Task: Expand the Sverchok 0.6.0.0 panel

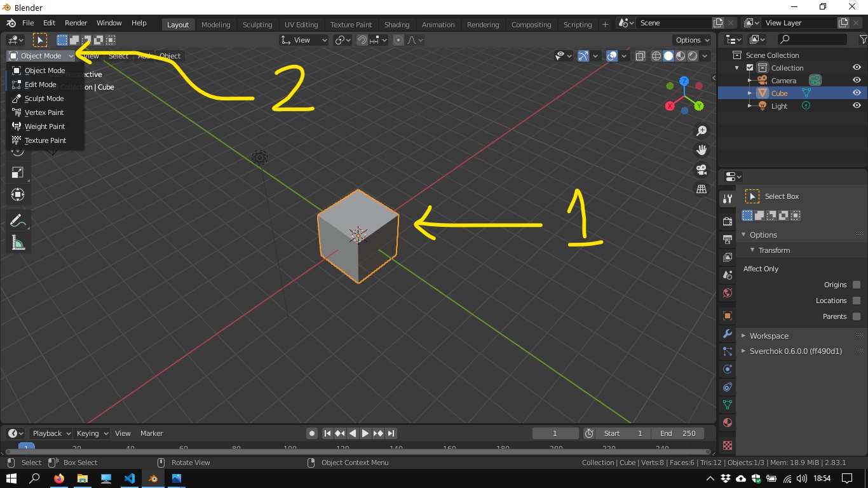Action: tap(796, 351)
